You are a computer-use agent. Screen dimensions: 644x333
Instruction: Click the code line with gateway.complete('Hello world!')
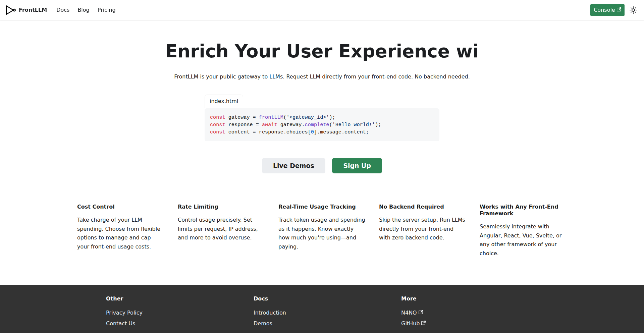(x=295, y=124)
